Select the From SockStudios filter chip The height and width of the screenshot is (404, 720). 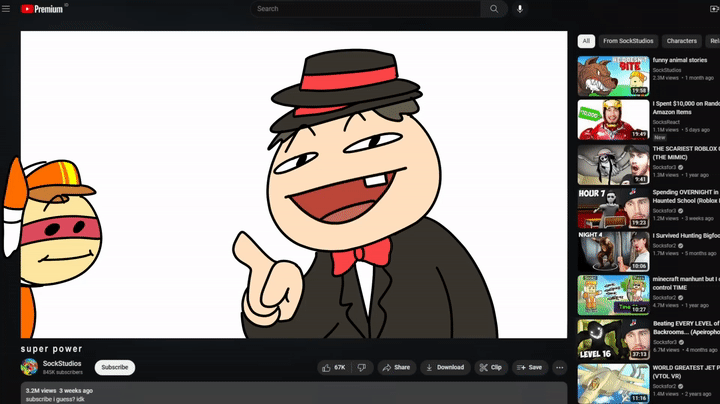tap(628, 41)
